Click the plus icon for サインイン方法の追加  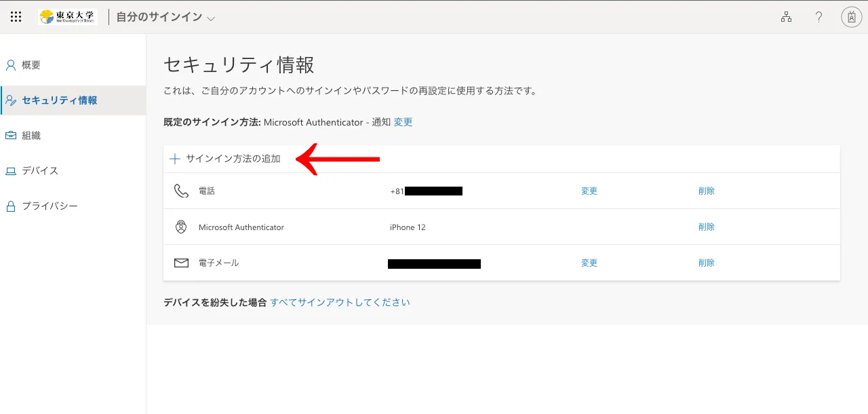pos(175,159)
